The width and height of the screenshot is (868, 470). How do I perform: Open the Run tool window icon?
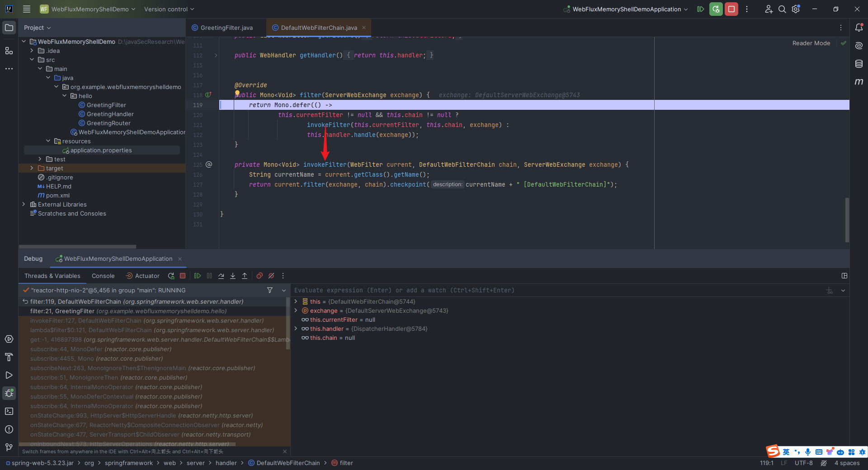[x=9, y=375]
